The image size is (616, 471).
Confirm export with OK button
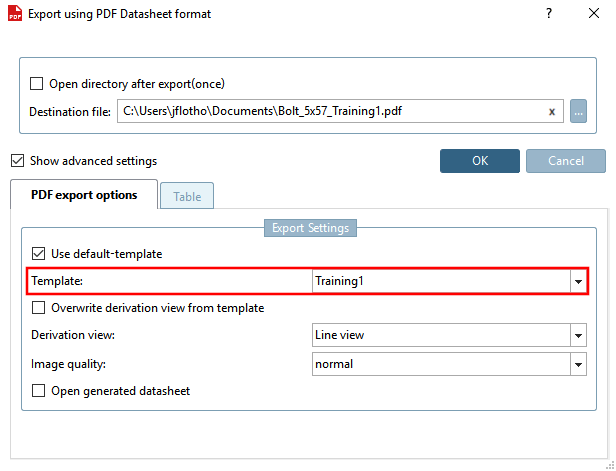tap(480, 161)
